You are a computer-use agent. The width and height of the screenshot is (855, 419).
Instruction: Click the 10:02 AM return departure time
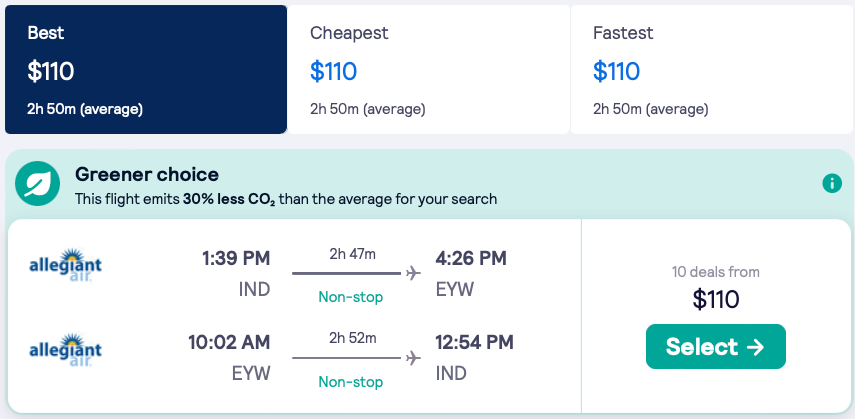click(229, 343)
